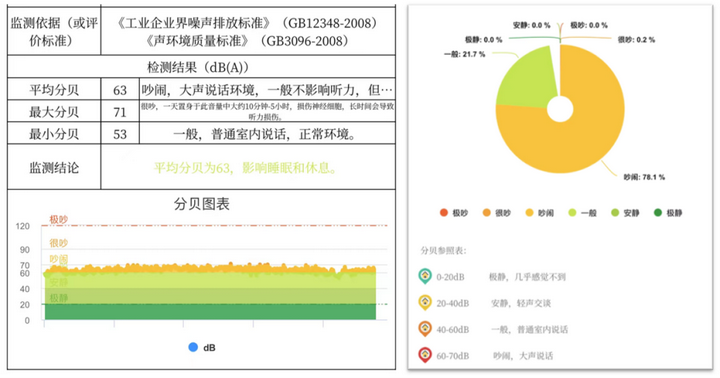The width and height of the screenshot is (720, 378).
Task: Click the minimum decibel value 53
Action: [120, 134]
